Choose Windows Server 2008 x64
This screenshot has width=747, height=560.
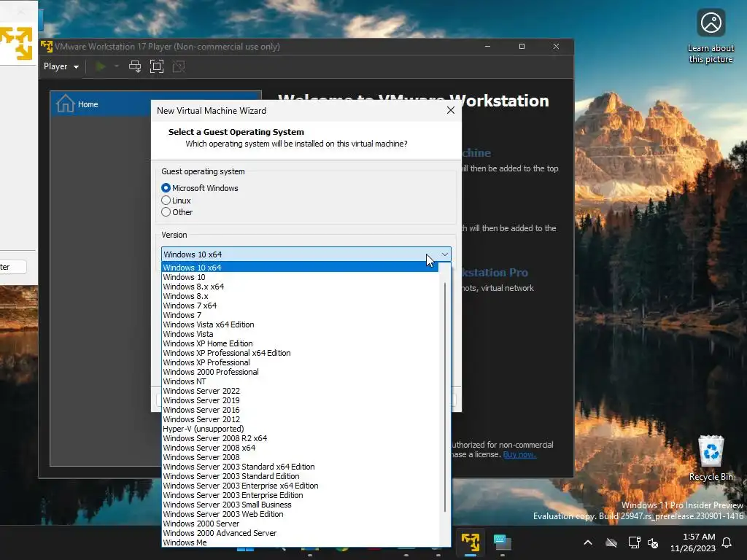coord(300,448)
